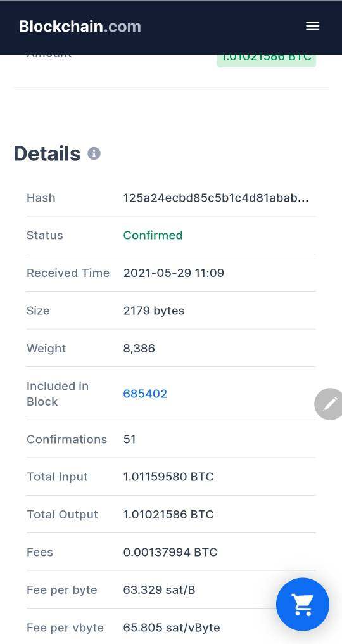Viewport: 342px width, 644px height.
Task: Click the Details section heading
Action: (47, 153)
